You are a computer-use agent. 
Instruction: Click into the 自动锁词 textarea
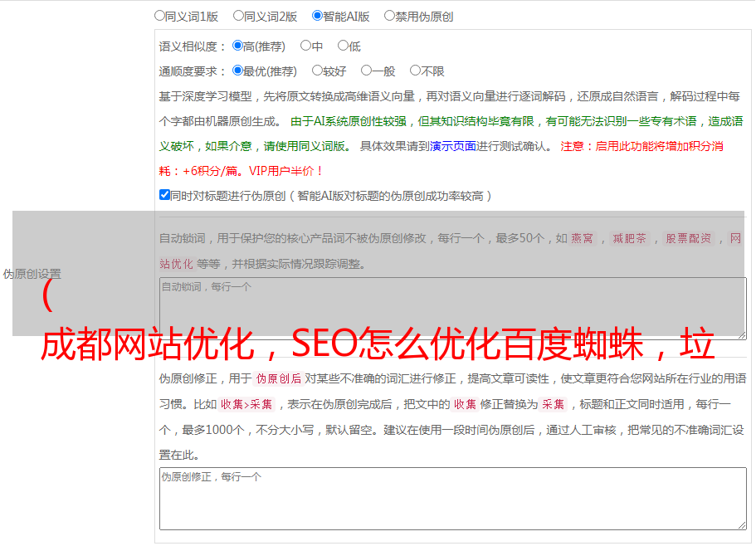[453, 309]
